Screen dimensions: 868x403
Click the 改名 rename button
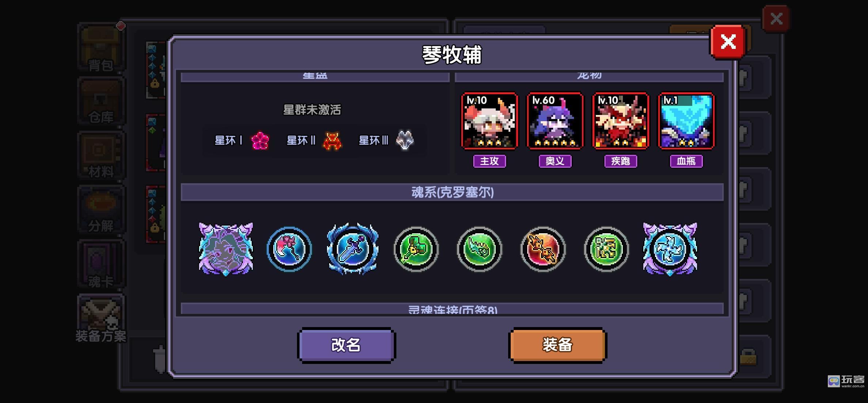point(346,345)
